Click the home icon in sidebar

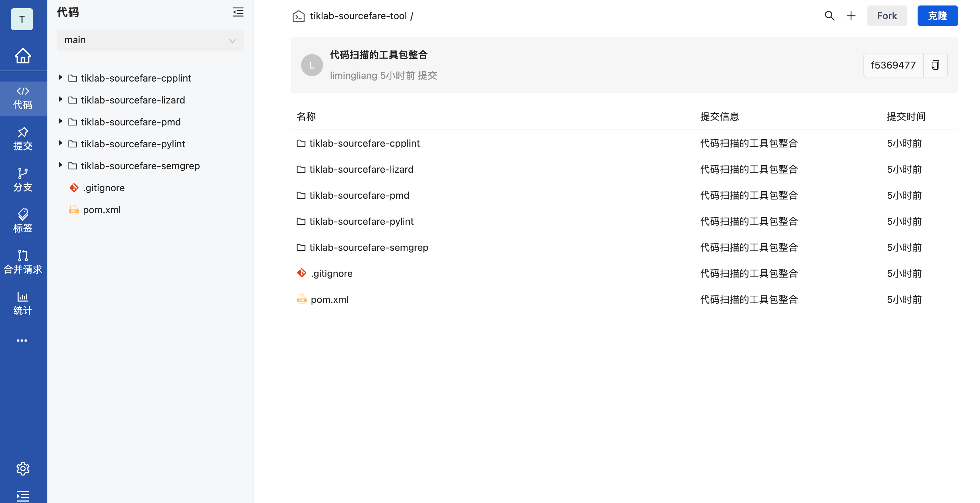pos(23,56)
